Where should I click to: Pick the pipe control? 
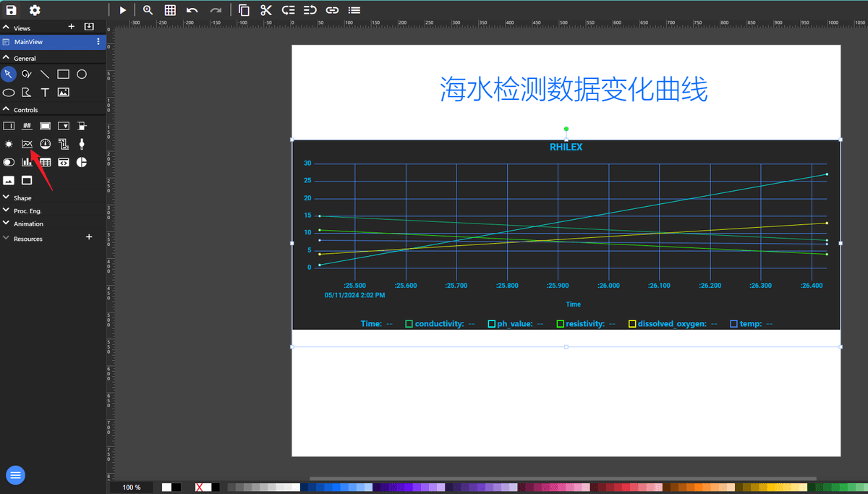(63, 144)
